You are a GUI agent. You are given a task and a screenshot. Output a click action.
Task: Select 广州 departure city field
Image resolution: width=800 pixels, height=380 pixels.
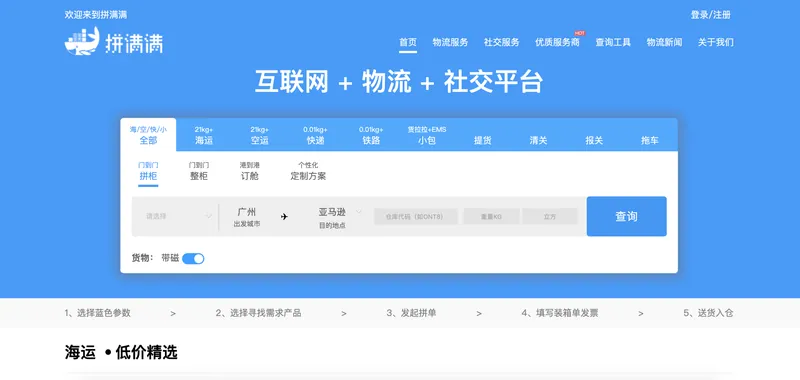[247, 217]
